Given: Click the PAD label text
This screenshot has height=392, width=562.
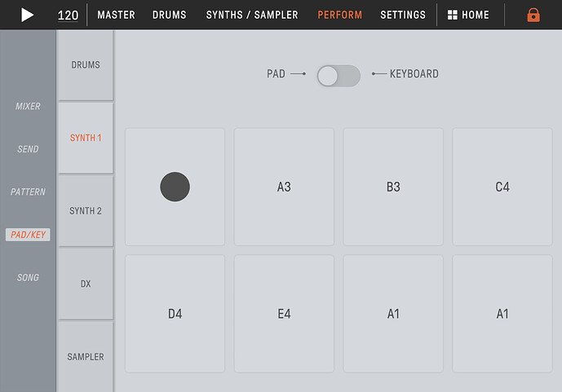Looking at the screenshot, I should (276, 73).
